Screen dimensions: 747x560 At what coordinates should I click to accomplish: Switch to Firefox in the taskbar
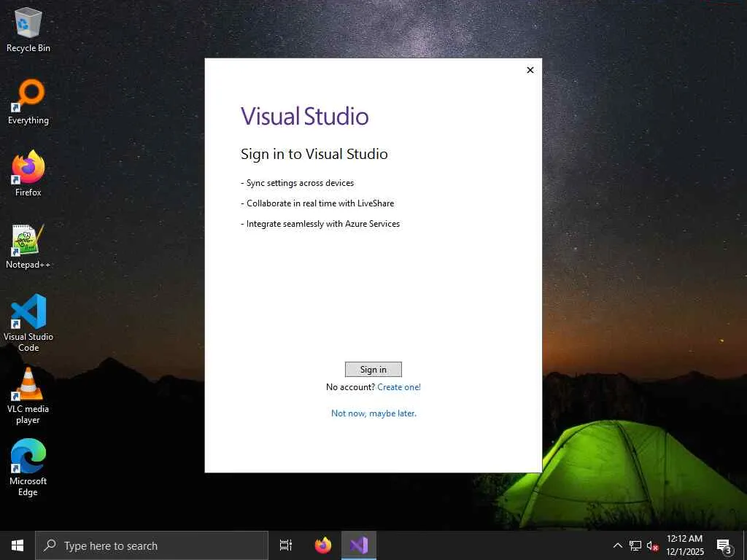tap(323, 545)
